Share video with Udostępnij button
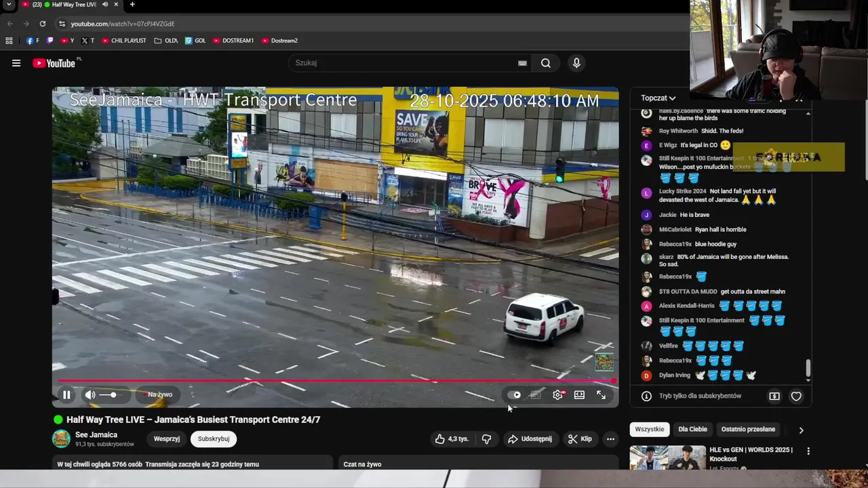Image resolution: width=868 pixels, height=488 pixels. tap(530, 439)
